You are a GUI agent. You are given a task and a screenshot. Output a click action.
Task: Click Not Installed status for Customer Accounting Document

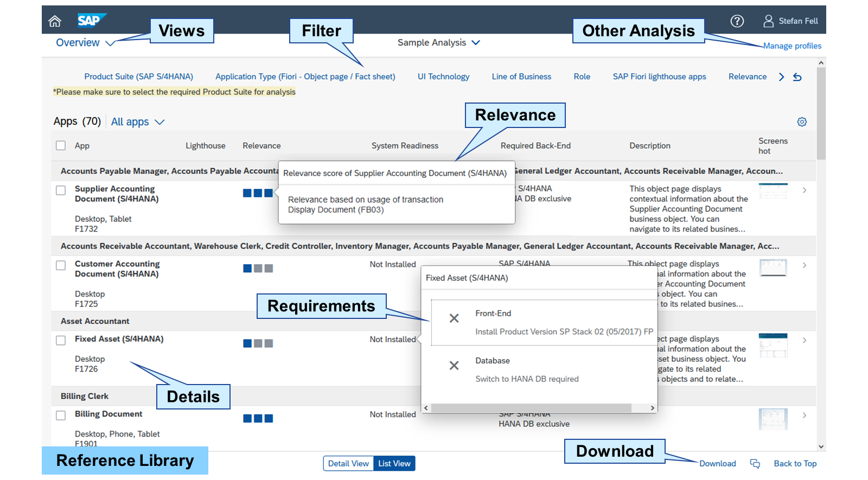(x=393, y=265)
